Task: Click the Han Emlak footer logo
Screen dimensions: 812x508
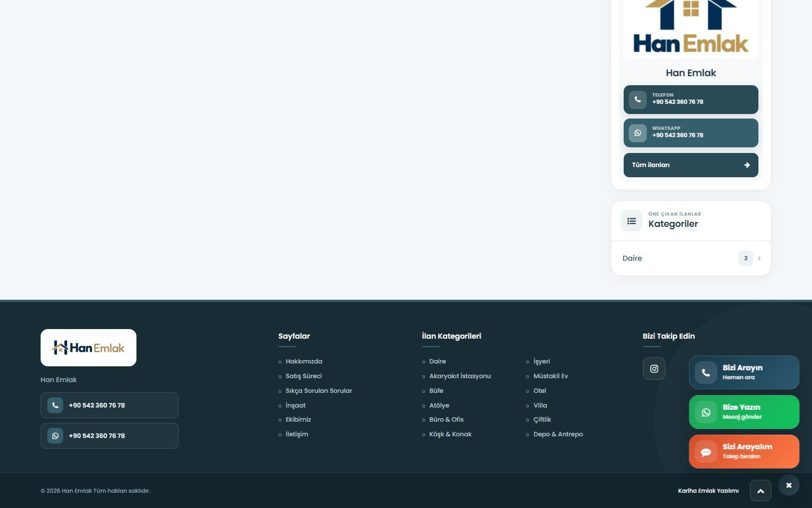Action: [89, 348]
